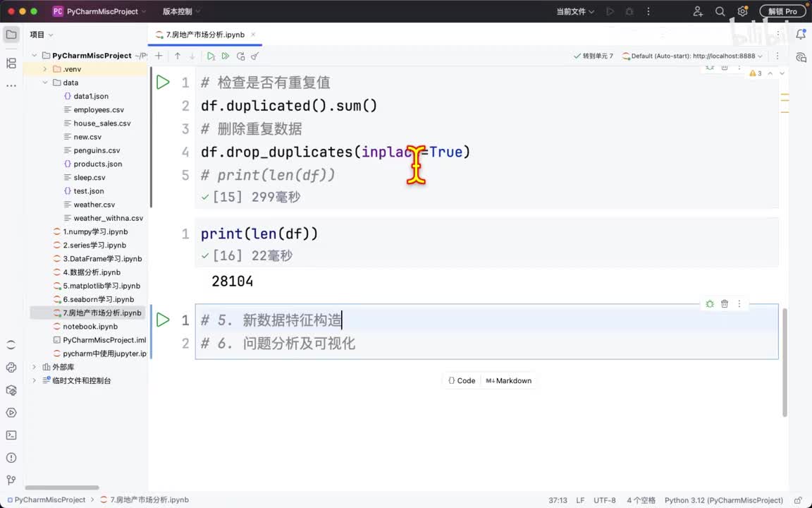The height and width of the screenshot is (508, 812).
Task: Click Python 3.12 interpreter in status bar
Action: [x=723, y=500]
